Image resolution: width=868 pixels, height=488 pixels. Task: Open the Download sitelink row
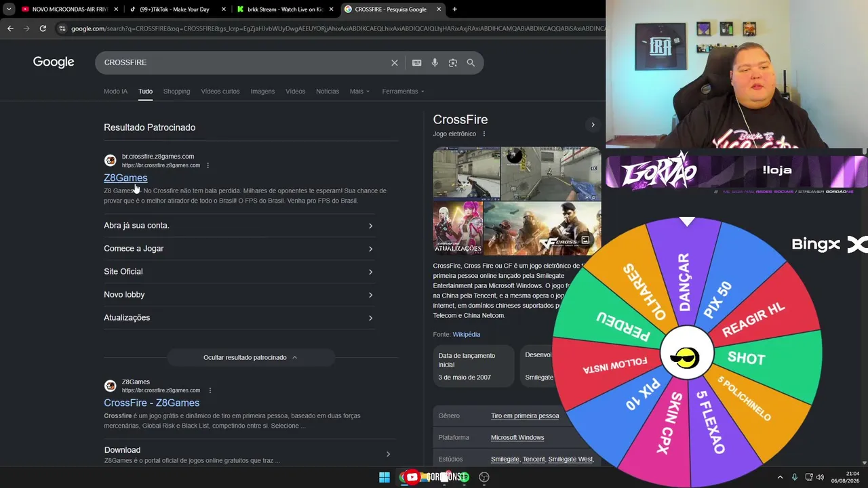248,454
